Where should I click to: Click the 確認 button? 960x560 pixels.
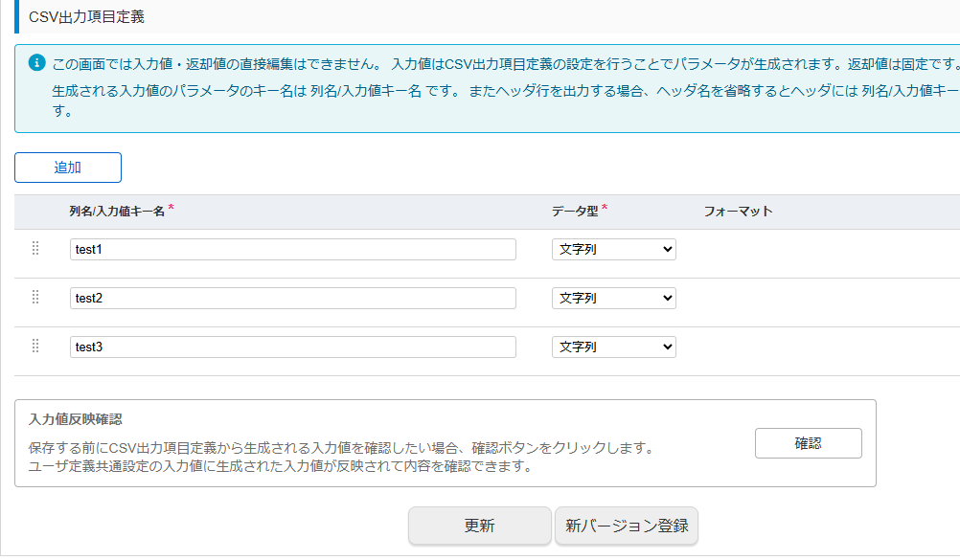point(808,443)
